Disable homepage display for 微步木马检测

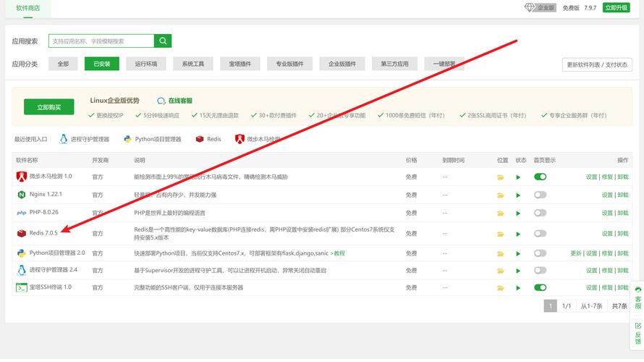tap(540, 177)
